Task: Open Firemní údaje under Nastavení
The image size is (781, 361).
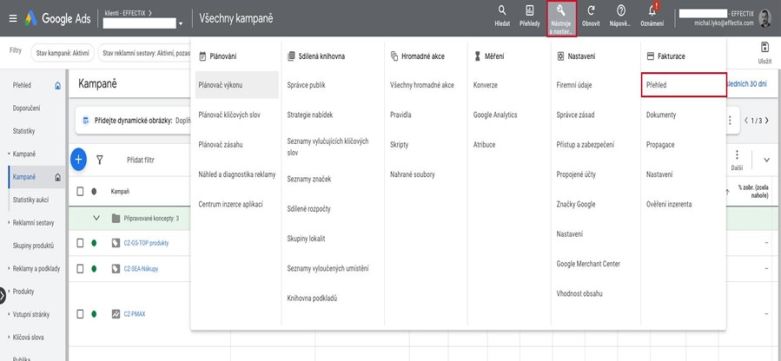Action: 574,85
